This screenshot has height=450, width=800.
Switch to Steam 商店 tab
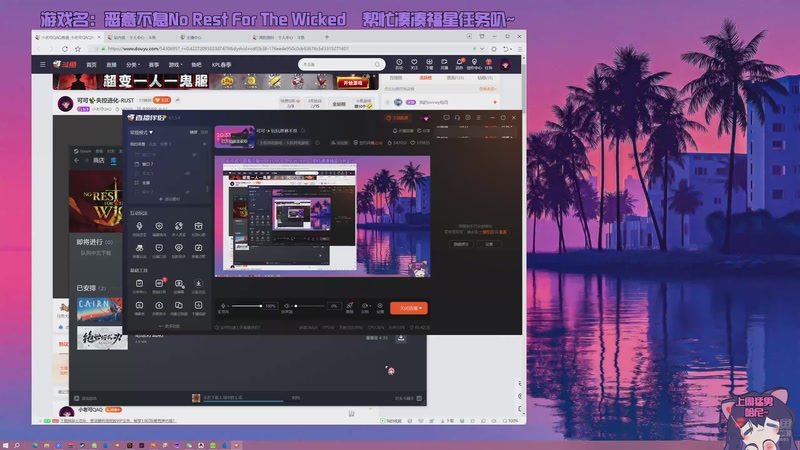point(98,160)
